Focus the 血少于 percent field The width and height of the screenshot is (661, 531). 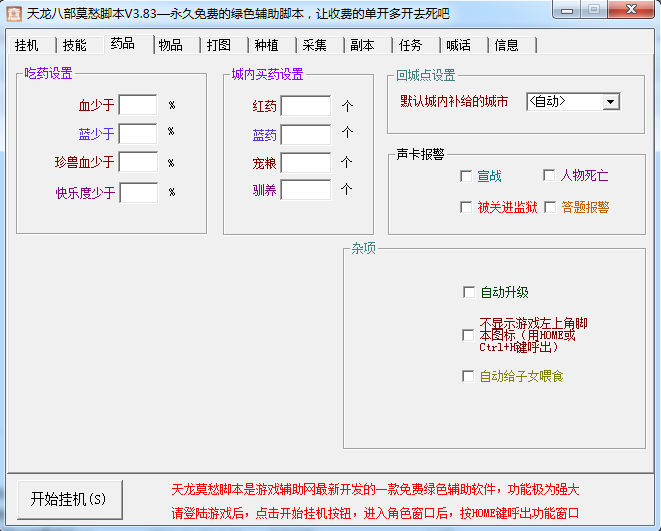(138, 105)
